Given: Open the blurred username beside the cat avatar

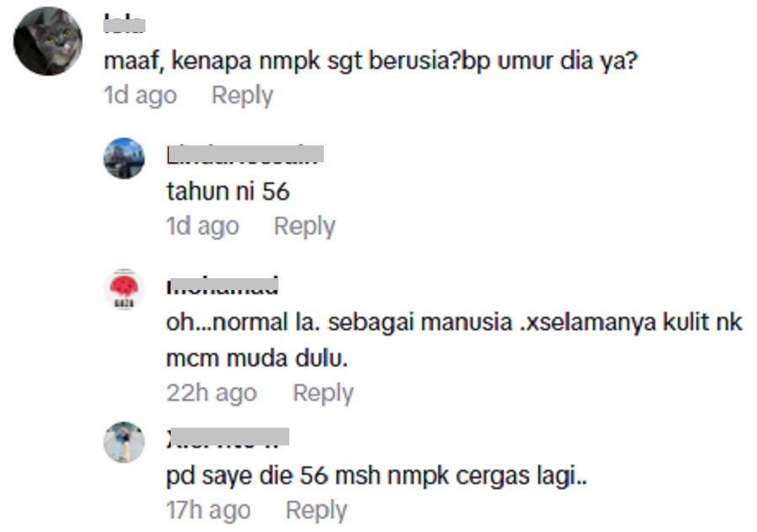Looking at the screenshot, I should (x=124, y=24).
